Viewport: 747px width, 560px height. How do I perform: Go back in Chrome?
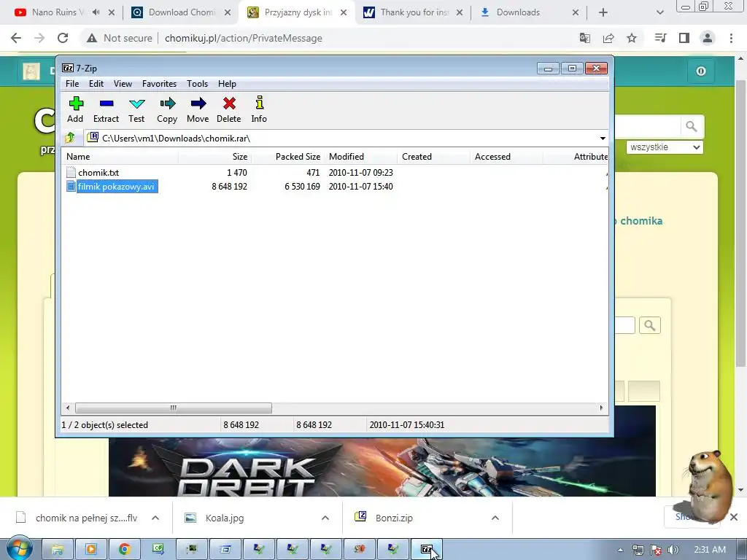(x=16, y=38)
